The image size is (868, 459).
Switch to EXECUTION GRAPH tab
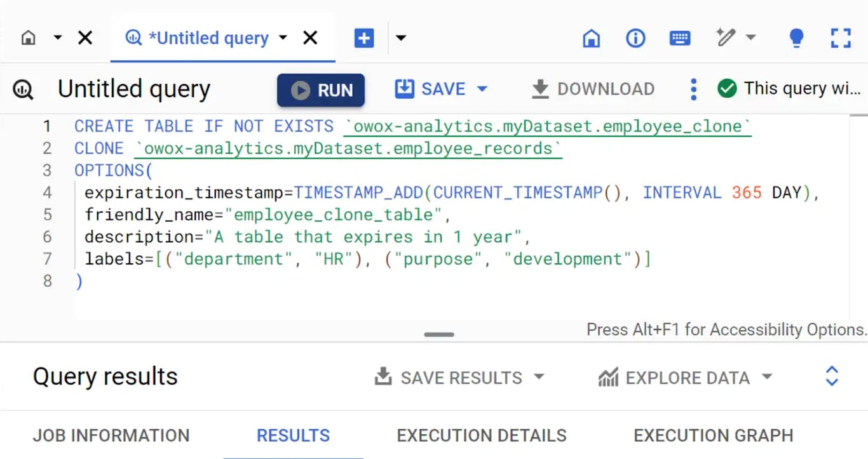pyautogui.click(x=714, y=436)
